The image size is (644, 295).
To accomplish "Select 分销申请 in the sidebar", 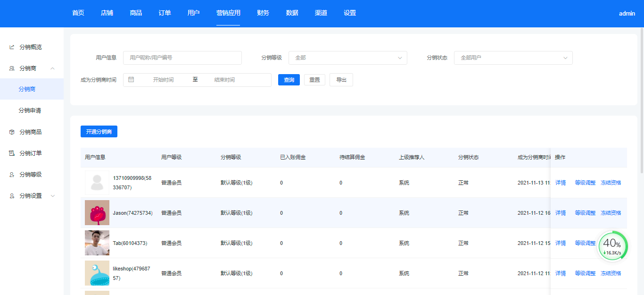I will [x=30, y=110].
